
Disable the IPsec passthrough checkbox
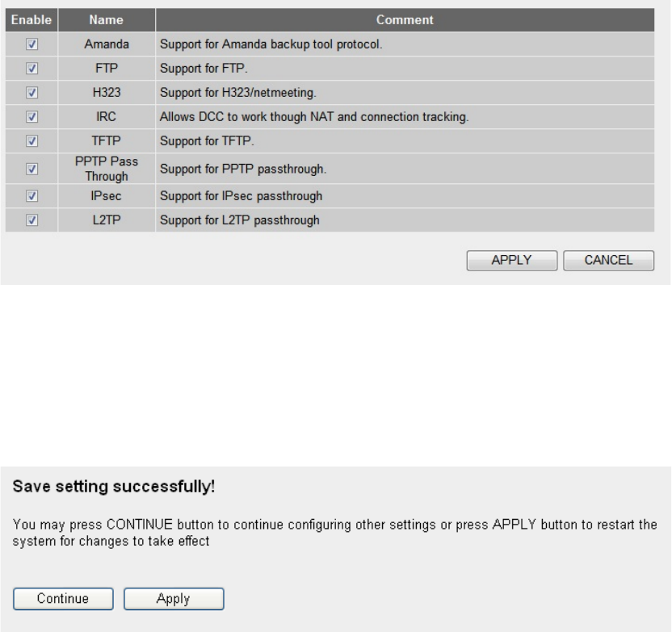(x=31, y=196)
